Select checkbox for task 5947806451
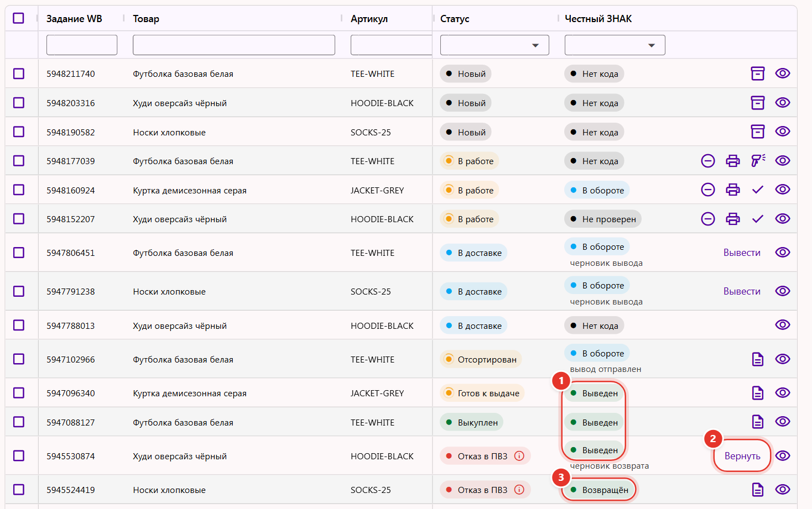The height and width of the screenshot is (509, 812). (19, 253)
